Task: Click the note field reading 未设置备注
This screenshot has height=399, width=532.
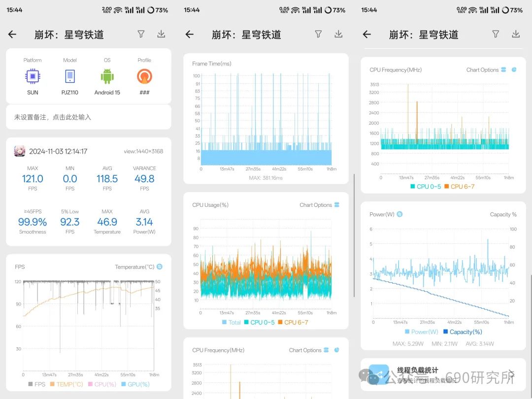Action: (x=89, y=117)
